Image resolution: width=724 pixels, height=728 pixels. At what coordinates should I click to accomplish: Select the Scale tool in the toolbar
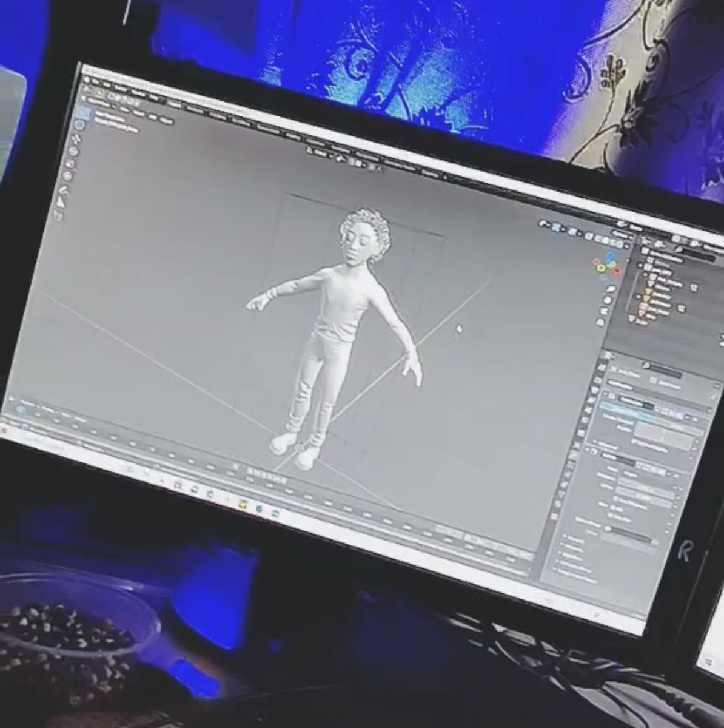pos(70,163)
